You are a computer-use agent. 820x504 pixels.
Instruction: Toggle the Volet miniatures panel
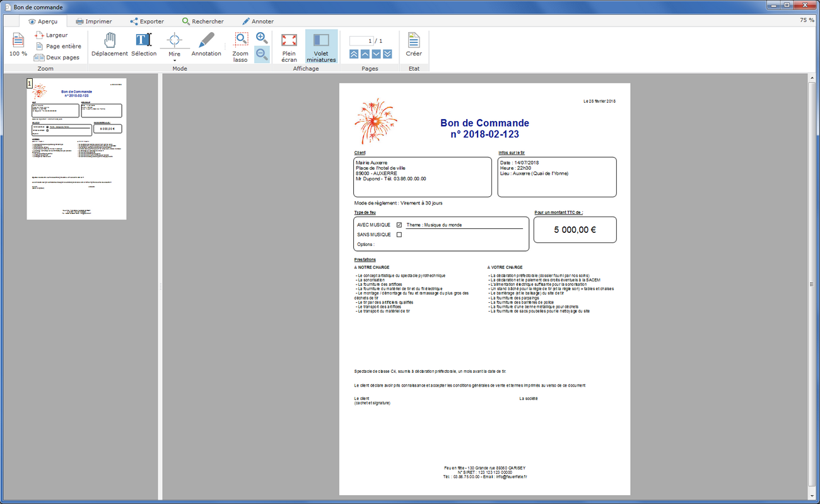322,47
